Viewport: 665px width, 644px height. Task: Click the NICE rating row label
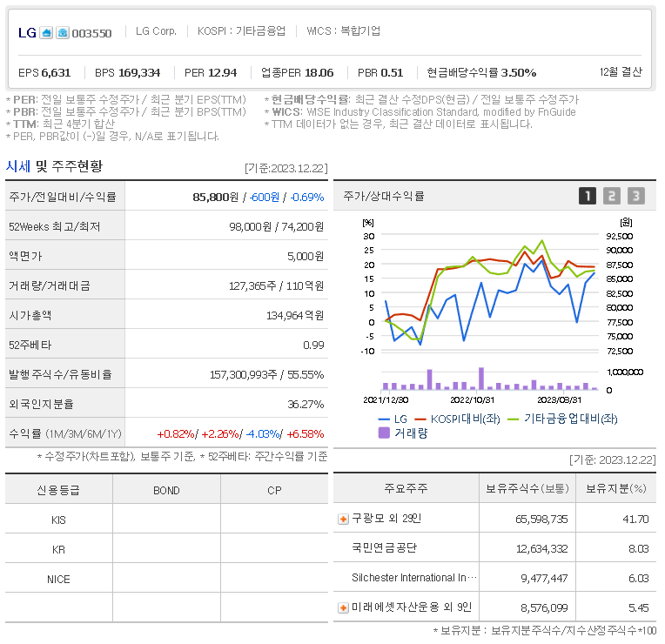click(x=58, y=580)
